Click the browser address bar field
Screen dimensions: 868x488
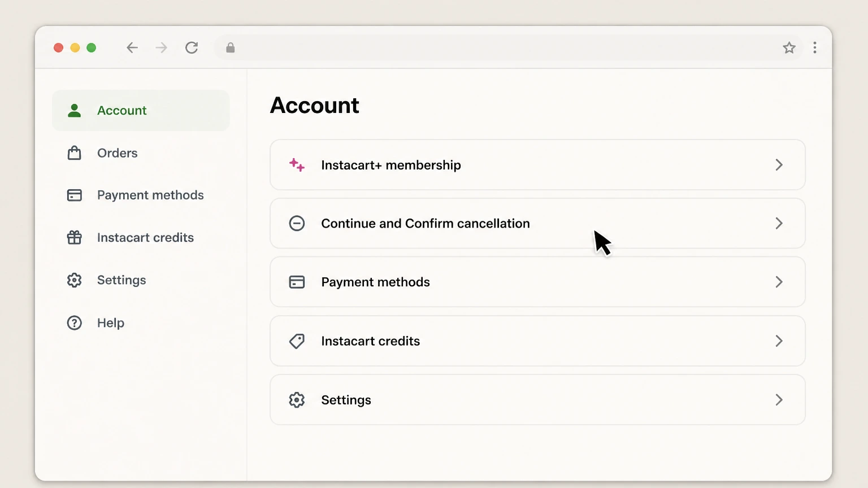(509, 47)
